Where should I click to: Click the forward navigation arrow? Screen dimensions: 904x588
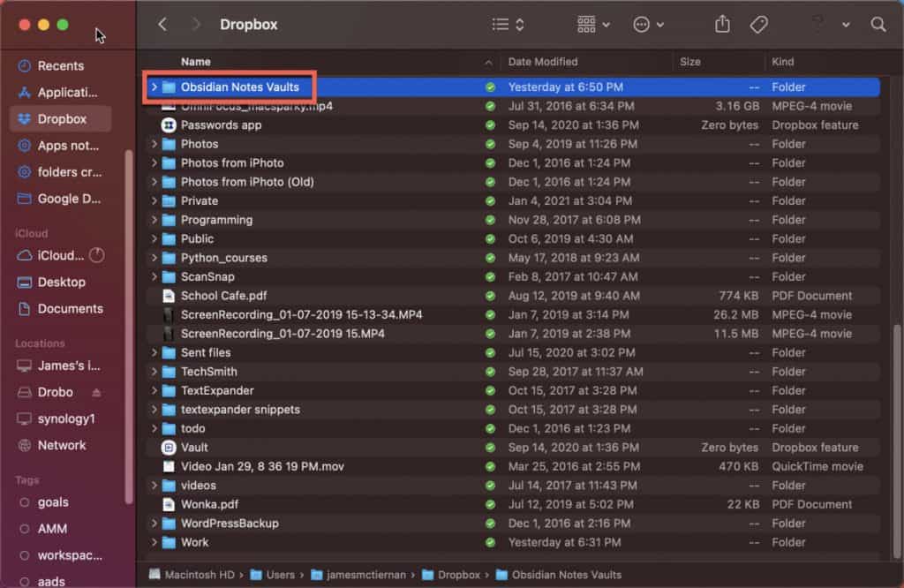point(195,24)
